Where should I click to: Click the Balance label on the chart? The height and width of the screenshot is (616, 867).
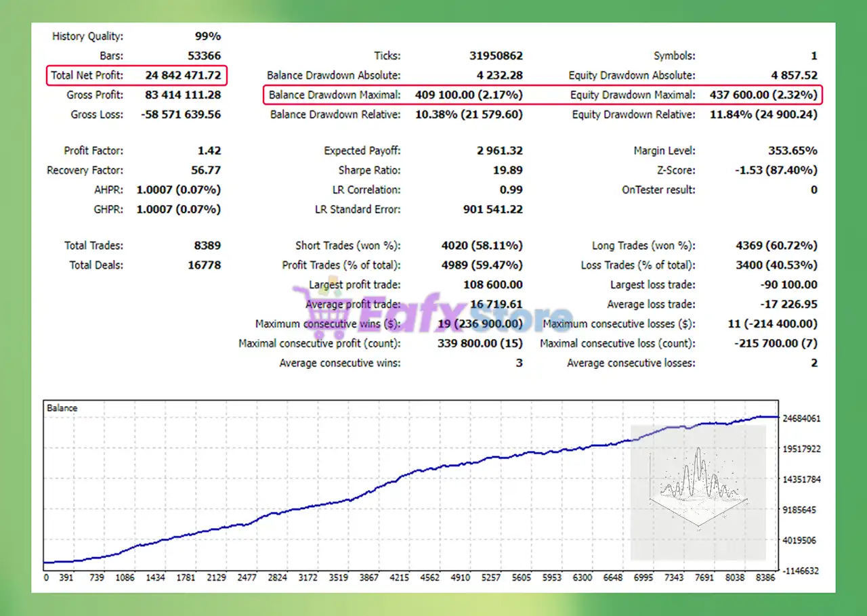62,408
